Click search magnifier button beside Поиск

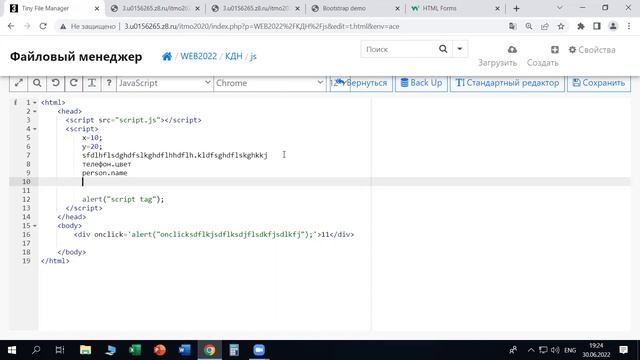(443, 49)
